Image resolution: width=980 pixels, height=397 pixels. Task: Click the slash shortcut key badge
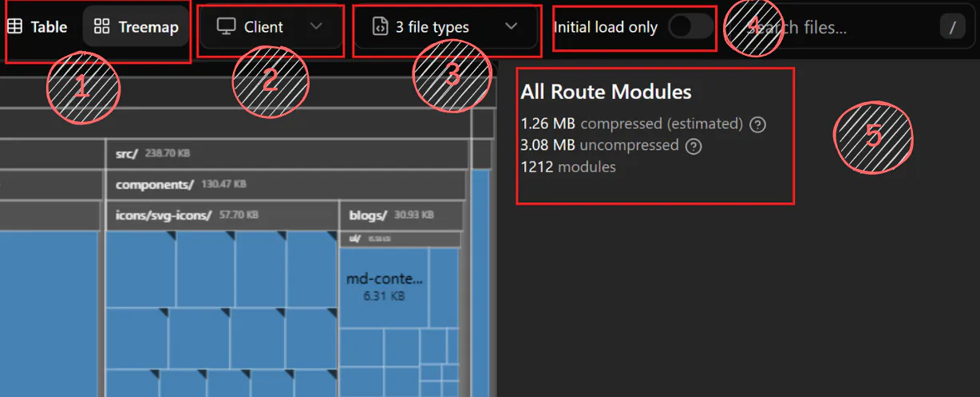pyautogui.click(x=952, y=28)
